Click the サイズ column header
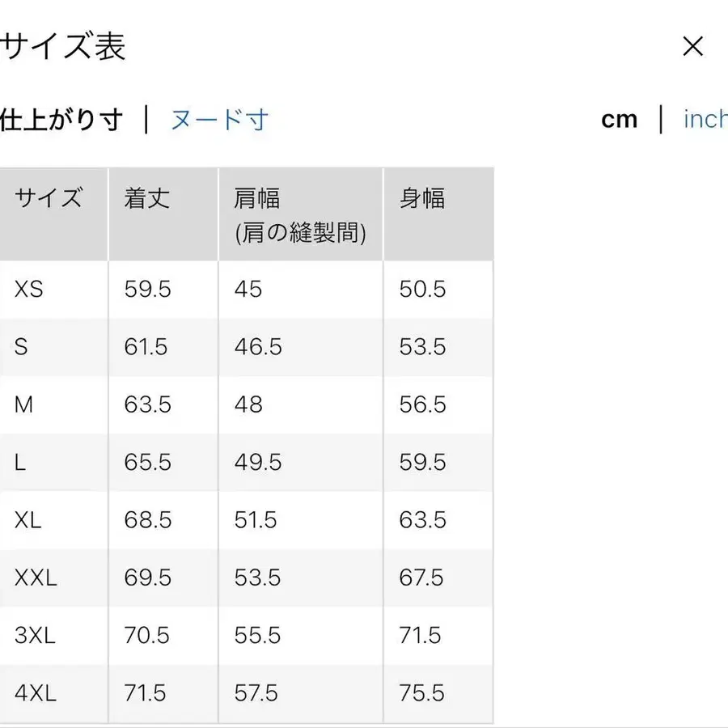This screenshot has width=728, height=728. click(51, 199)
